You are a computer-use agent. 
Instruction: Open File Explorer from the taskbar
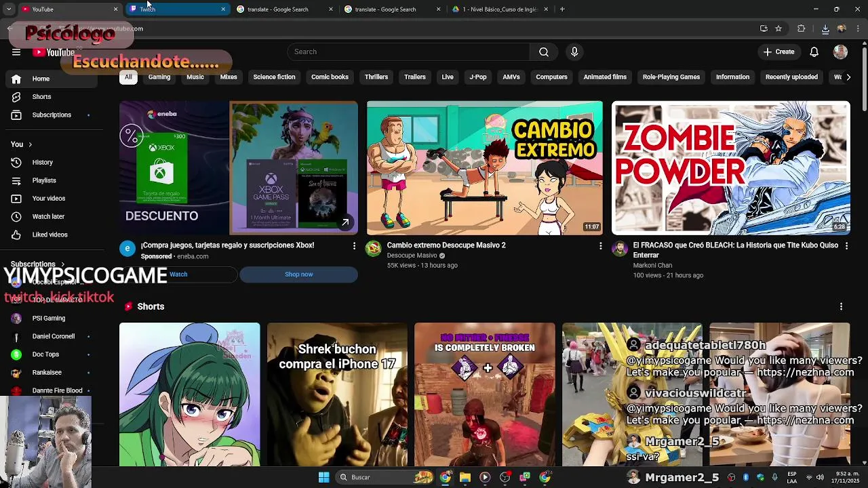pos(465,477)
